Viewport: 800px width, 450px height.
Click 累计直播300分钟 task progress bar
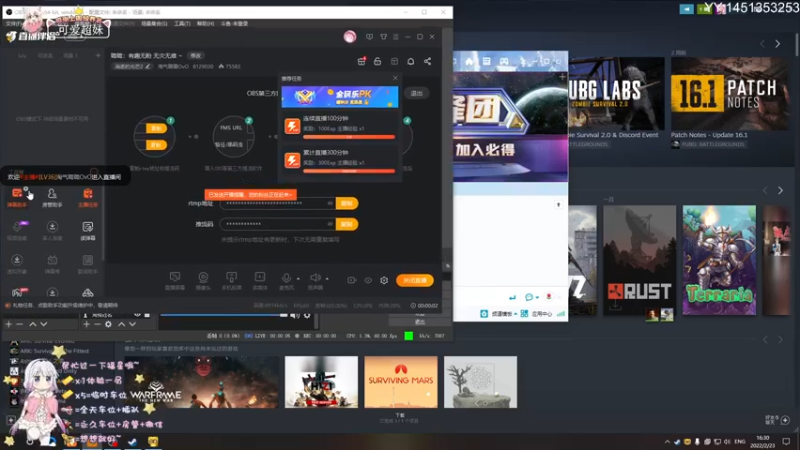pos(349,171)
